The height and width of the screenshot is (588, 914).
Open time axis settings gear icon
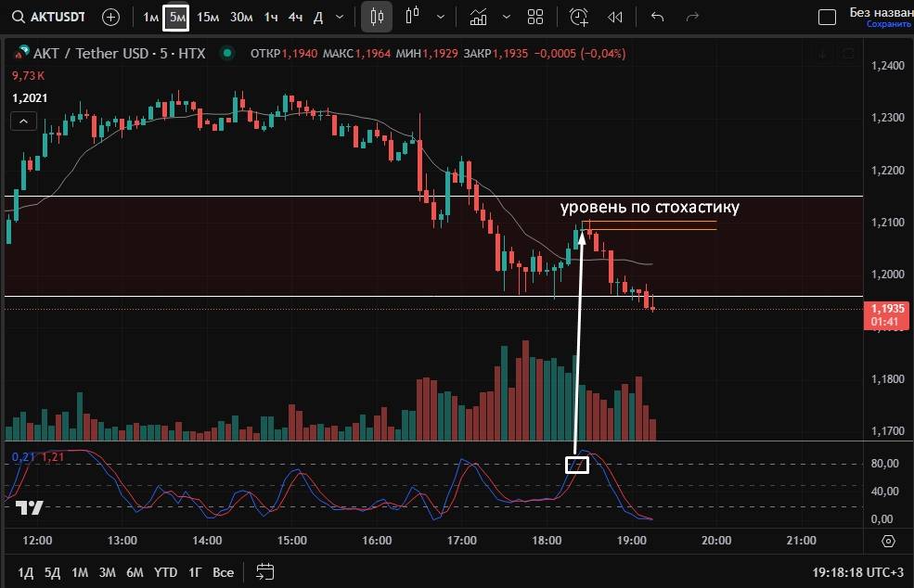[888, 541]
